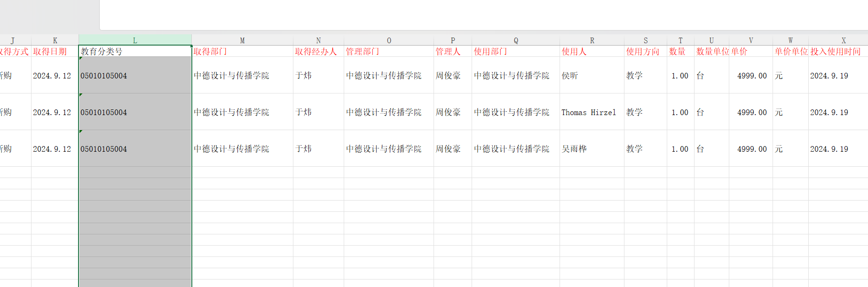Select the 使用方向 header cell
Screen dimensions: 868x287
tap(645, 52)
